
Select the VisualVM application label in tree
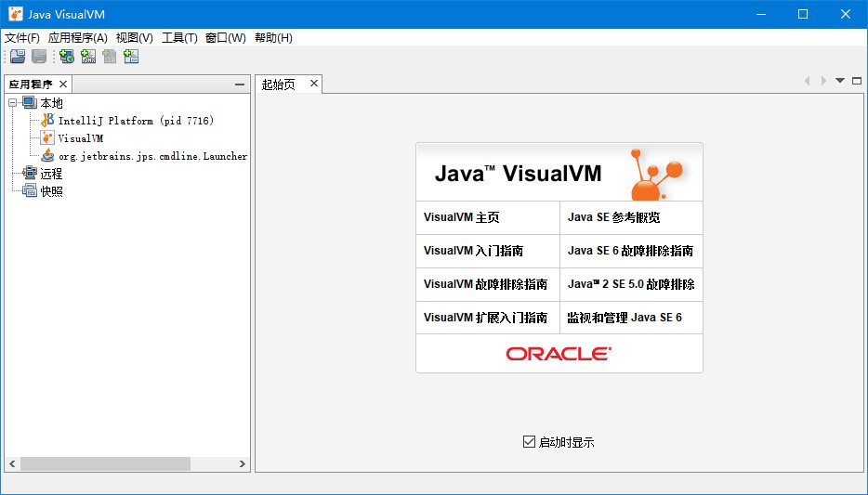(x=80, y=138)
